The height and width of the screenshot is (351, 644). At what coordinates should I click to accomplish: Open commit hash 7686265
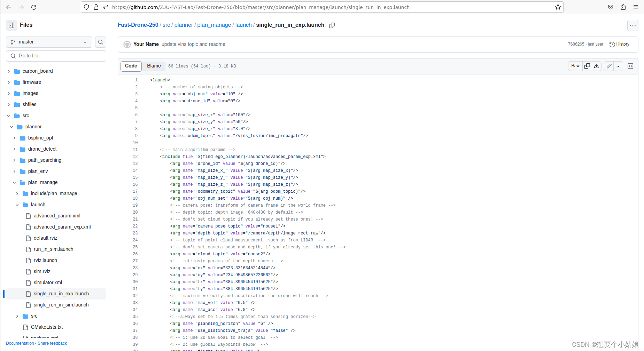point(576,44)
